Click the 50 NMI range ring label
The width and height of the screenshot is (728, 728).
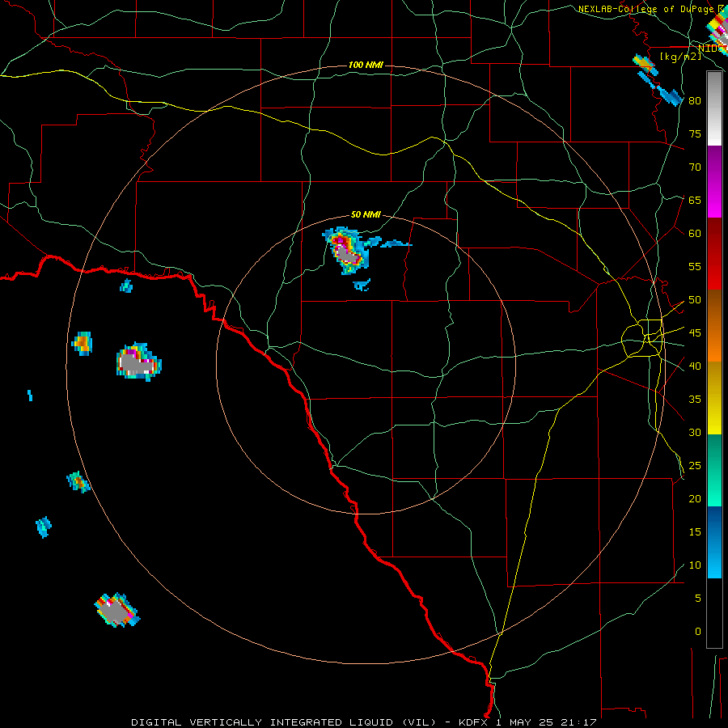[366, 214]
